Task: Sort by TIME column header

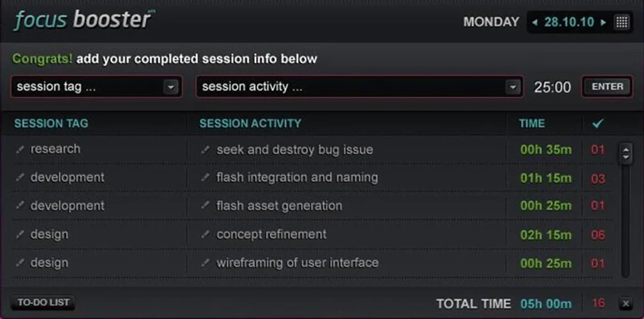Action: click(532, 123)
